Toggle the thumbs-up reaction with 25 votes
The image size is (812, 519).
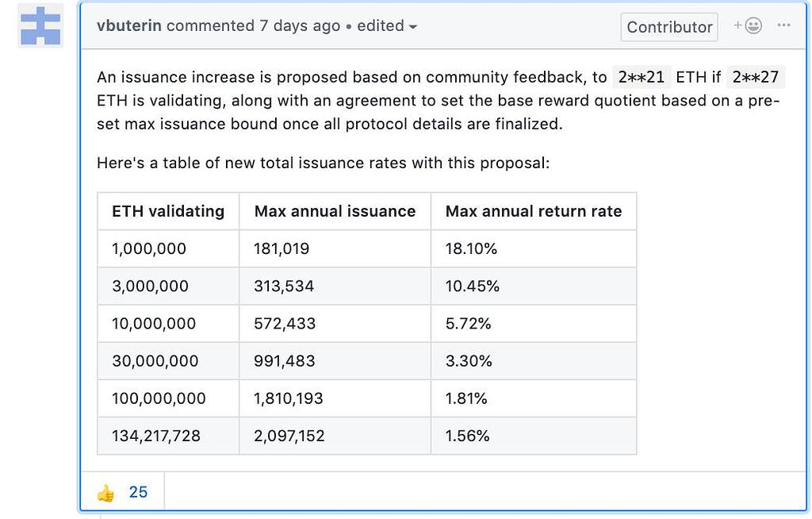(x=122, y=492)
